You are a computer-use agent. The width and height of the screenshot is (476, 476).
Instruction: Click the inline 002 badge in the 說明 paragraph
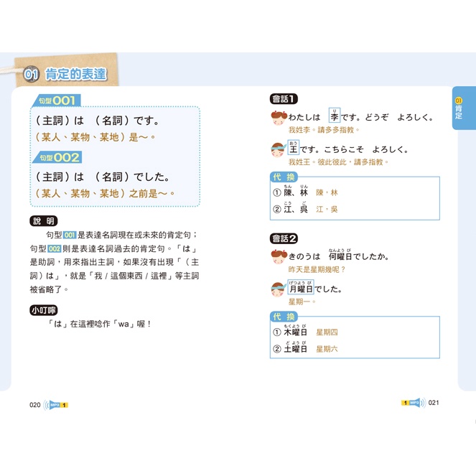[55, 248]
